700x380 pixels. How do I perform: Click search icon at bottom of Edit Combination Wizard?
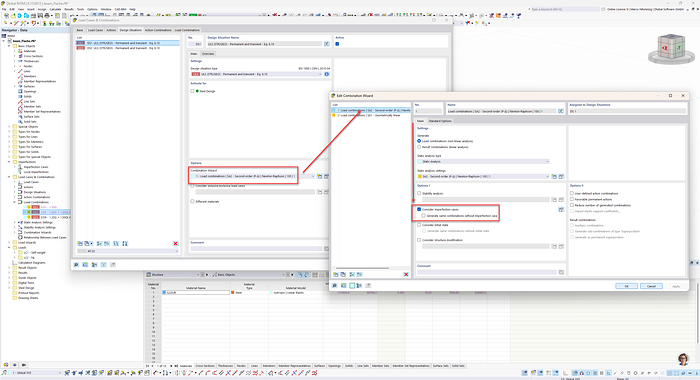[335, 285]
